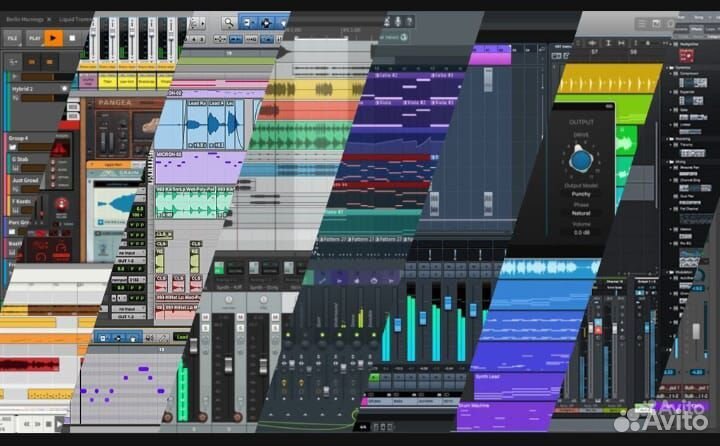This screenshot has height=446, width=720.
Task: Open the Natural phase dropdown
Action: pos(581,214)
